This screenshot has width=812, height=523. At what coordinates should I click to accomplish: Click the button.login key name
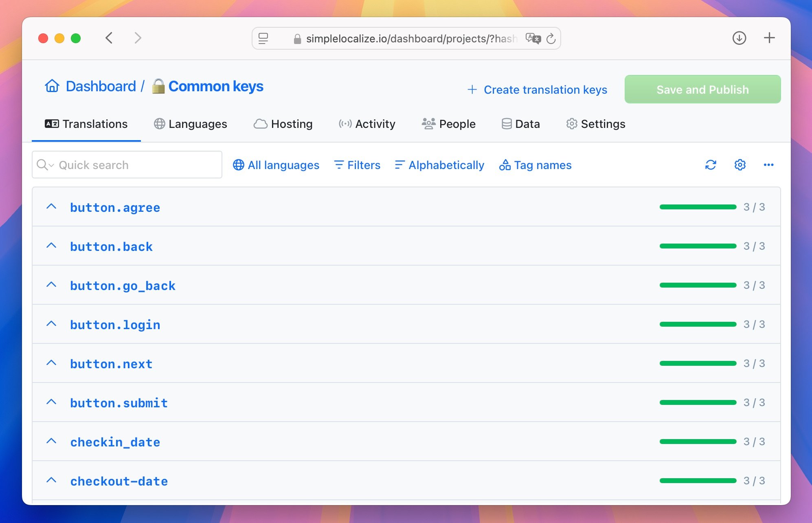[115, 325]
